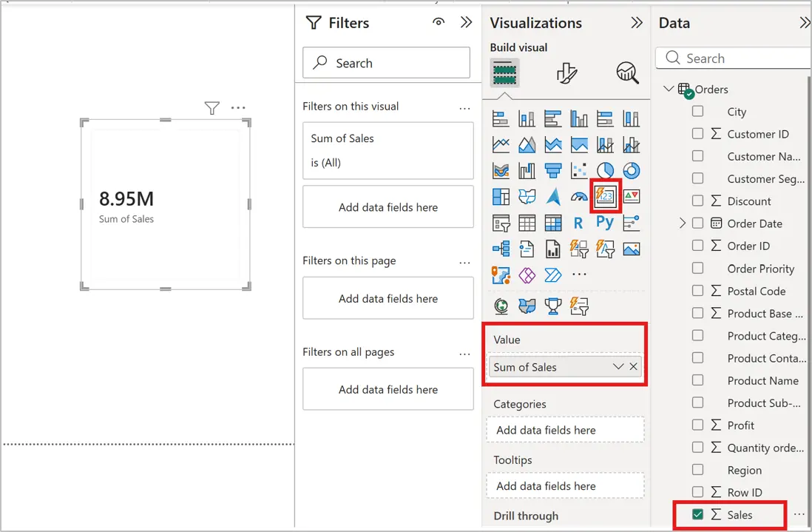
Task: Click the Categories add data fields well
Action: tap(565, 430)
